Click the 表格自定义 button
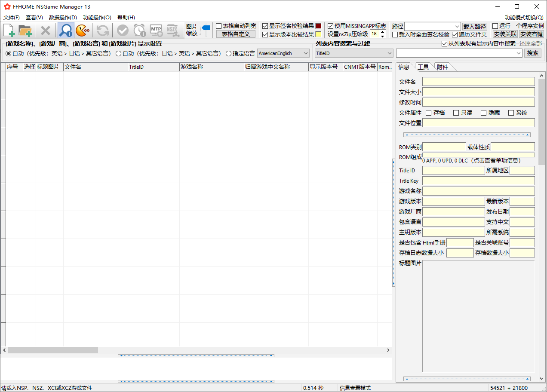Image resolution: width=547 pixels, height=392 pixels. click(x=236, y=34)
